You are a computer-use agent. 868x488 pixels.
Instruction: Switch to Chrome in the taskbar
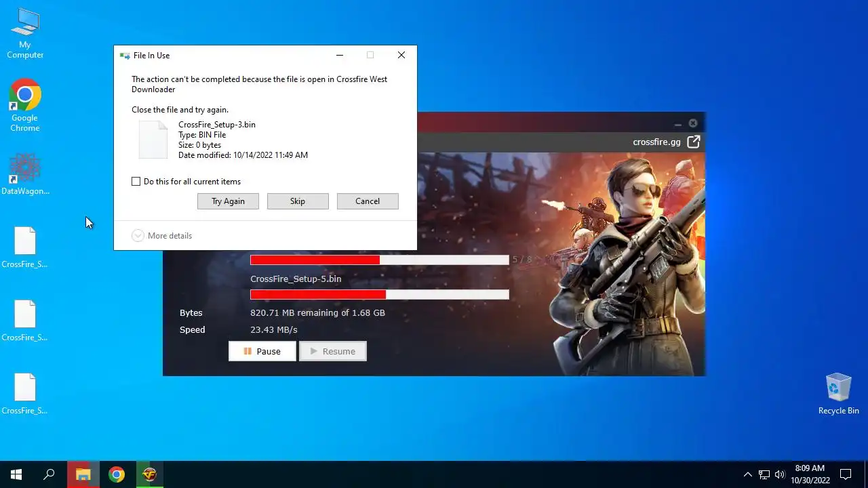117,474
